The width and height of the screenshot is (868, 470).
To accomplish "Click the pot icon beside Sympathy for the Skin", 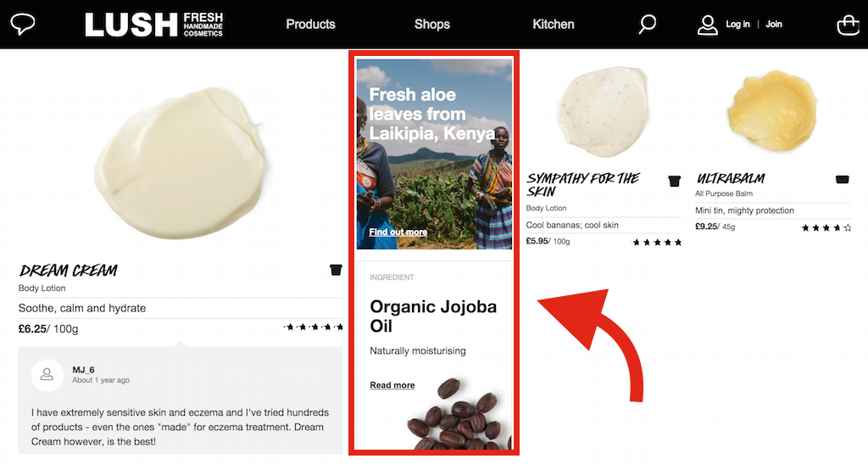I will click(674, 182).
